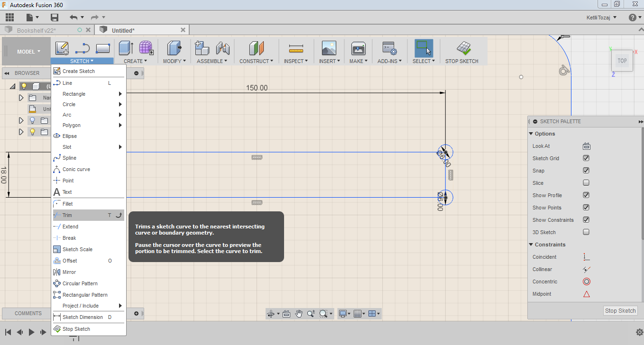Apply the Midpoint constraint icon
Image resolution: width=644 pixels, height=345 pixels.
(587, 294)
